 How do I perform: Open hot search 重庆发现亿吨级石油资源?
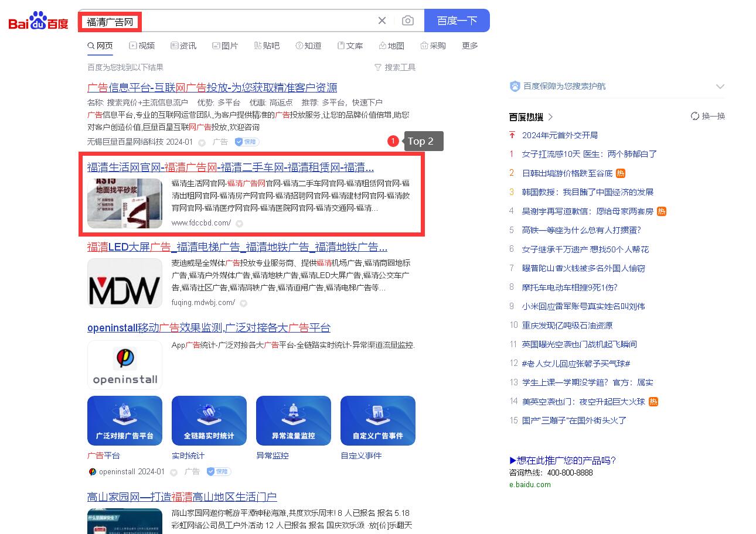567,326
